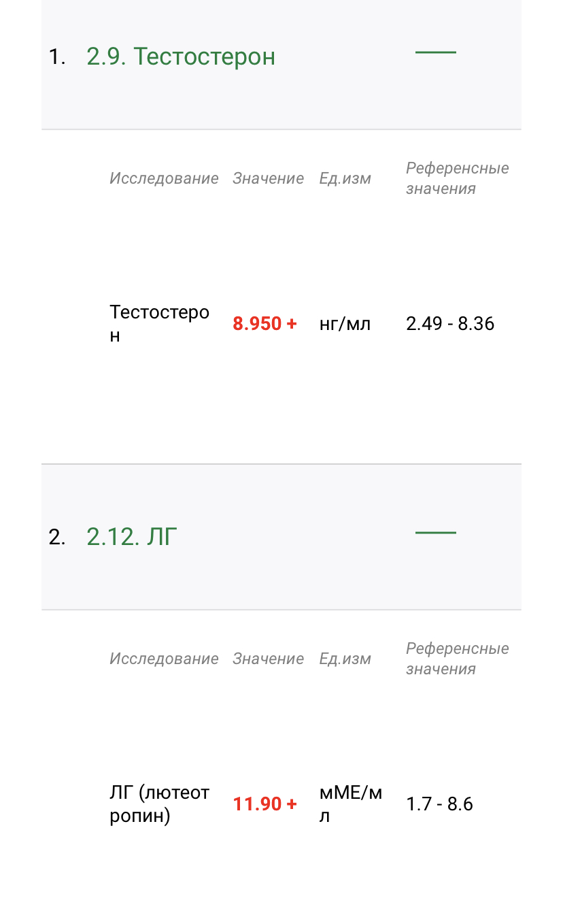
Task: Click Референсные значения header in ЛГ table
Action: click(x=457, y=659)
